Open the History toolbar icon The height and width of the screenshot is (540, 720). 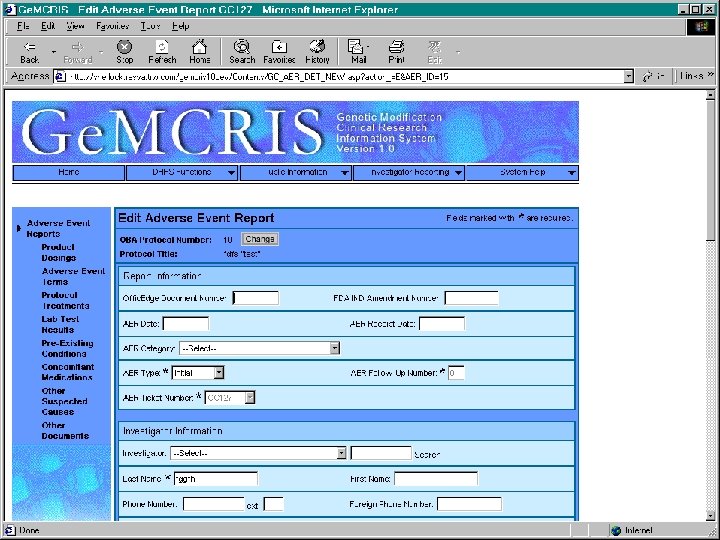point(317,46)
